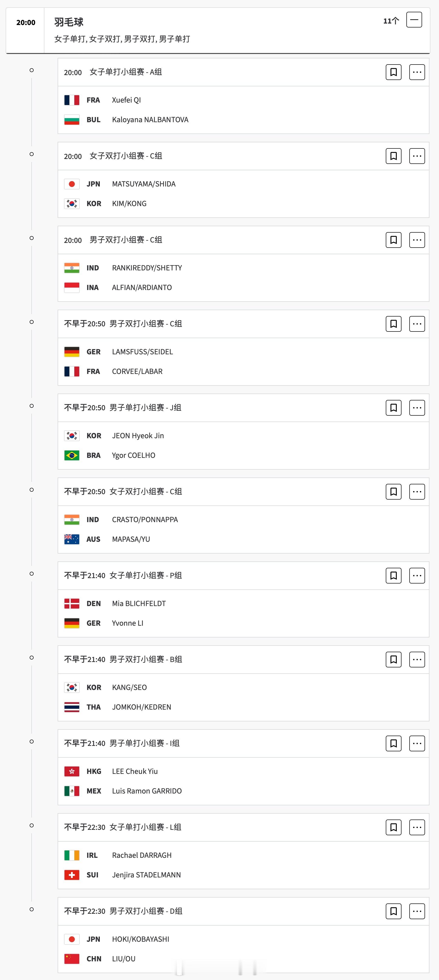Image resolution: width=439 pixels, height=980 pixels.
Task: Collapse the 羽毛球 20:00 session list
Action: [414, 20]
